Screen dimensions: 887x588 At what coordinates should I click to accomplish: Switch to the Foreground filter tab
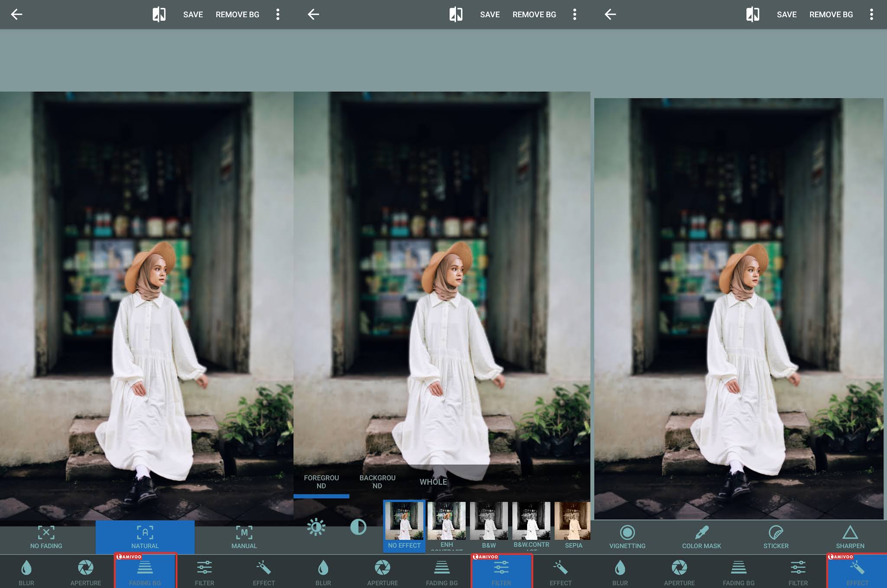[x=321, y=481]
